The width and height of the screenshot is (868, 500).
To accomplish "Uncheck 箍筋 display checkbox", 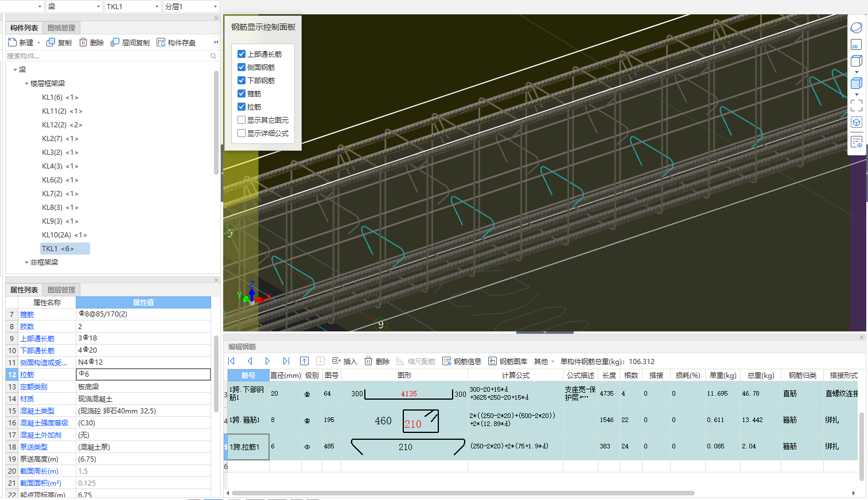I will 242,93.
